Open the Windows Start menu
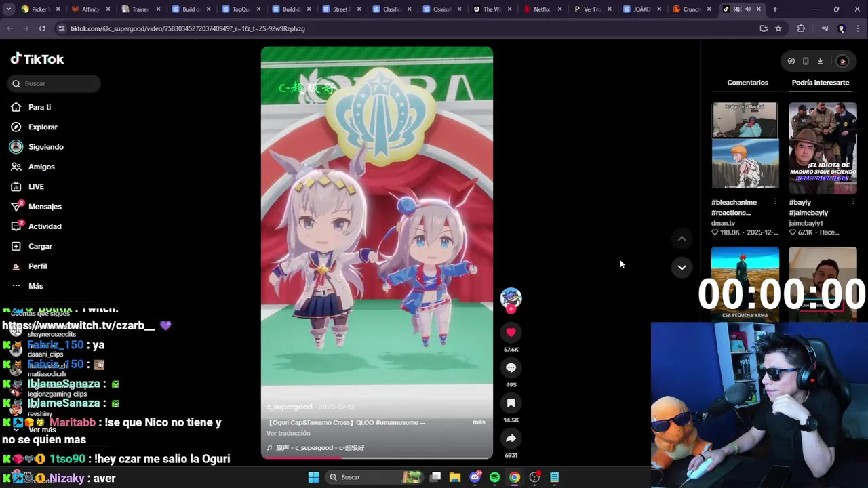 (x=313, y=477)
